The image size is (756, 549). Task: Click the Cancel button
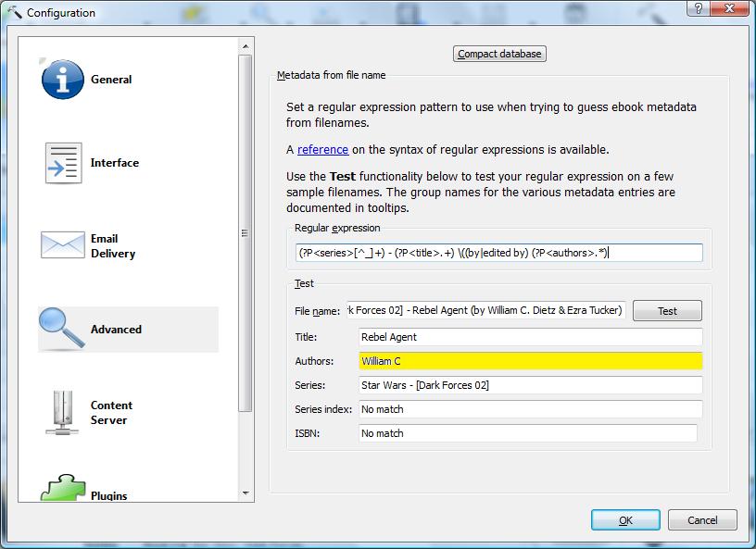coord(702,520)
